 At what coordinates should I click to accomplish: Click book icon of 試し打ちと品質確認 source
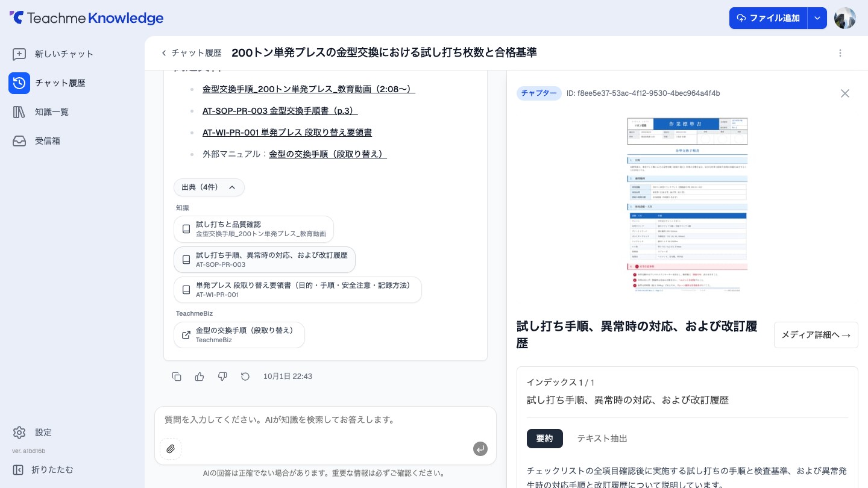point(186,230)
